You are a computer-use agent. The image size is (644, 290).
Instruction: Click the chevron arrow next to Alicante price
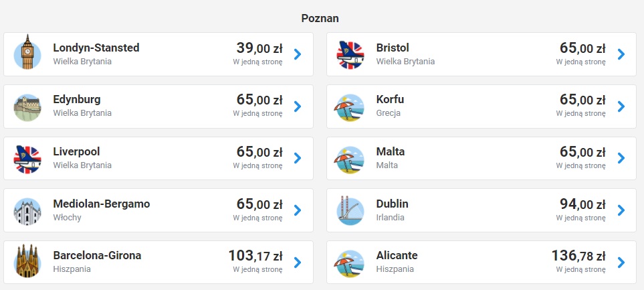tap(621, 262)
